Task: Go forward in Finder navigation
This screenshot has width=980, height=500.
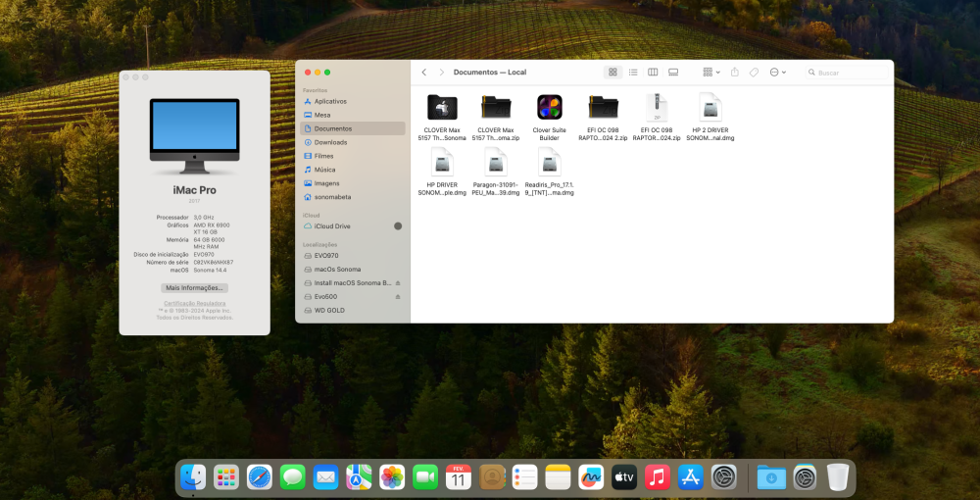Action: tap(441, 73)
